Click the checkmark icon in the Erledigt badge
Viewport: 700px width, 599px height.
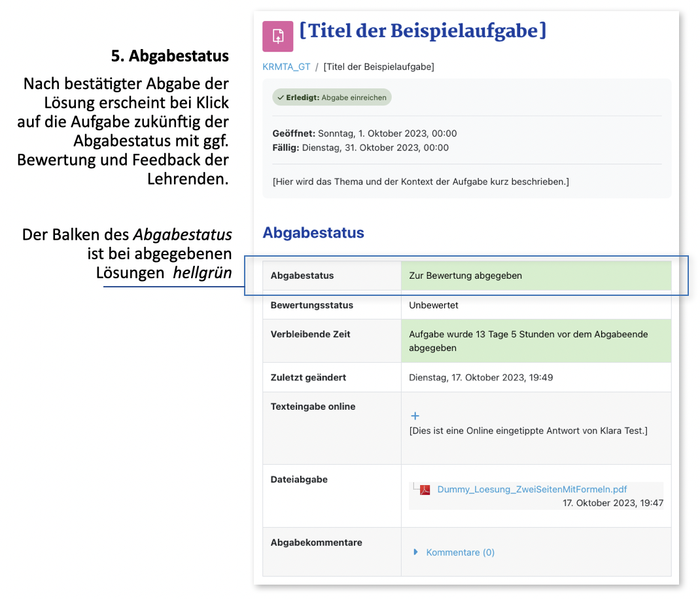coord(280,98)
